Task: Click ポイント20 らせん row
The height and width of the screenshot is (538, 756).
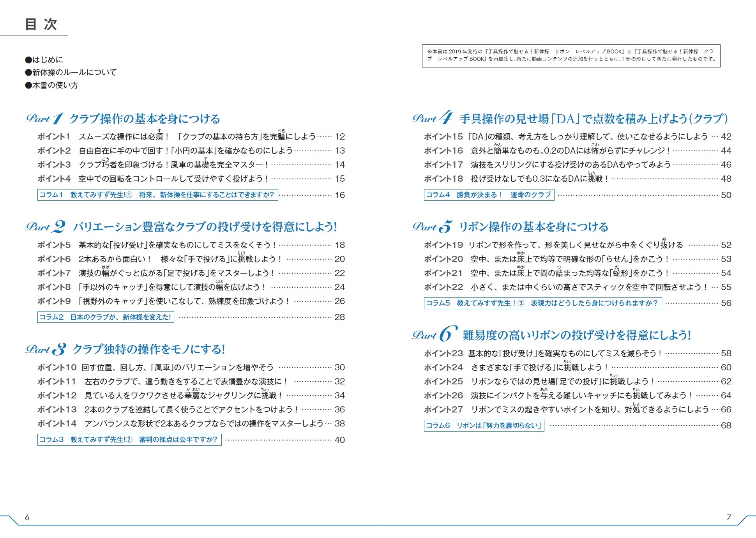Action: pyautogui.click(x=578, y=259)
